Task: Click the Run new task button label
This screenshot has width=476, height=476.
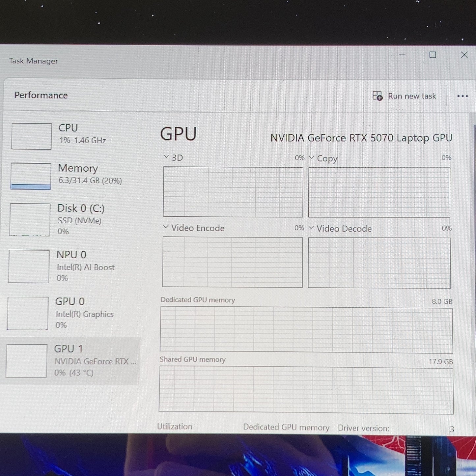Action: click(x=412, y=96)
